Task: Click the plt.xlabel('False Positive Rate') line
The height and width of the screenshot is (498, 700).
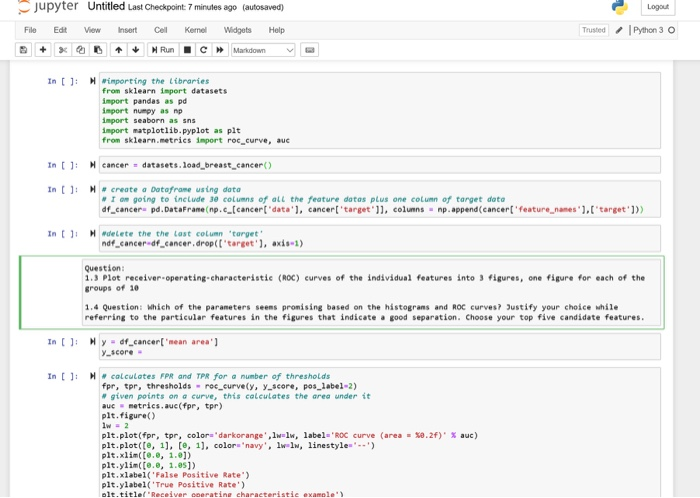Action: [x=175, y=475]
